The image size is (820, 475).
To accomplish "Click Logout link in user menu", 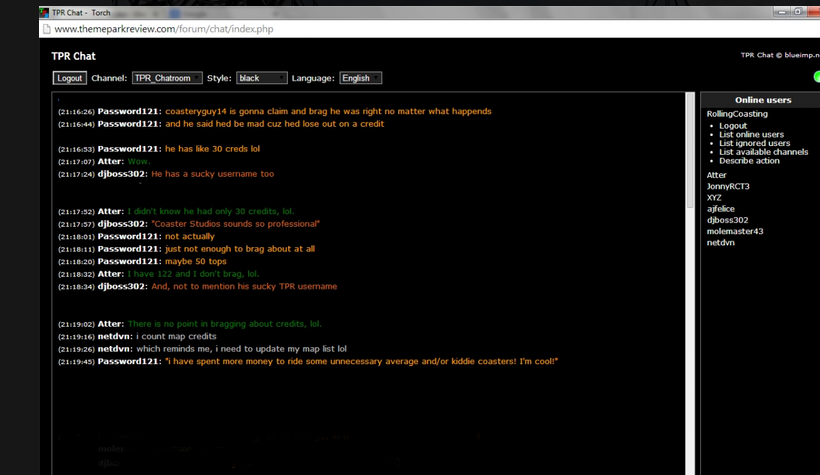I will coord(733,126).
